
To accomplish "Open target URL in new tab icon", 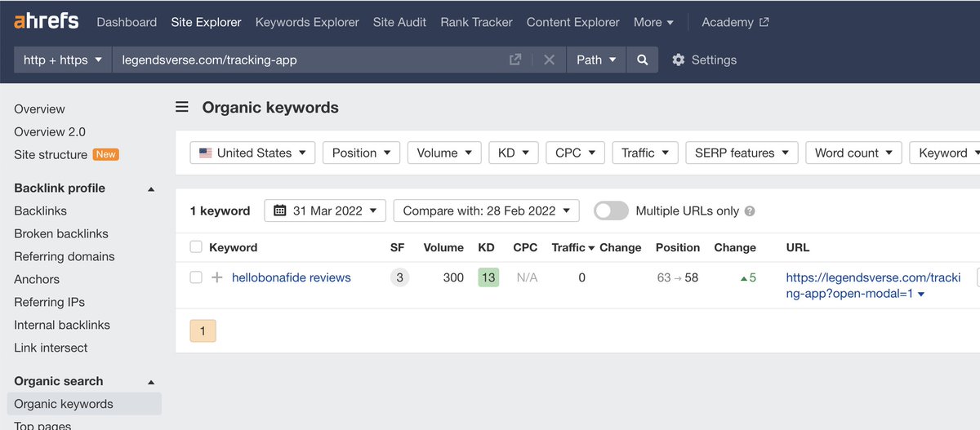I will (515, 60).
